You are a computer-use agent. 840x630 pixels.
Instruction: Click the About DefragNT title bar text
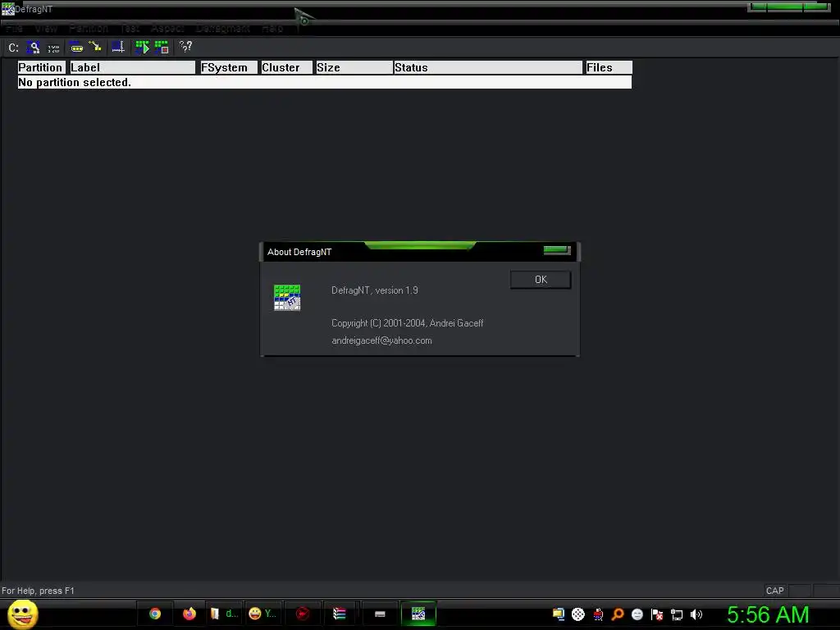[x=299, y=252]
